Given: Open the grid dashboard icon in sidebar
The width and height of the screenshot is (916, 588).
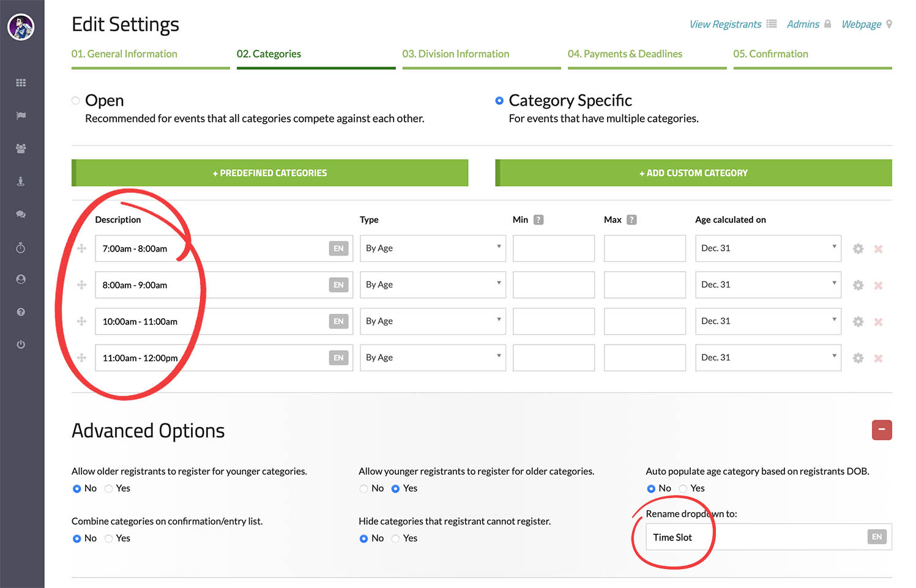Looking at the screenshot, I should click(21, 83).
